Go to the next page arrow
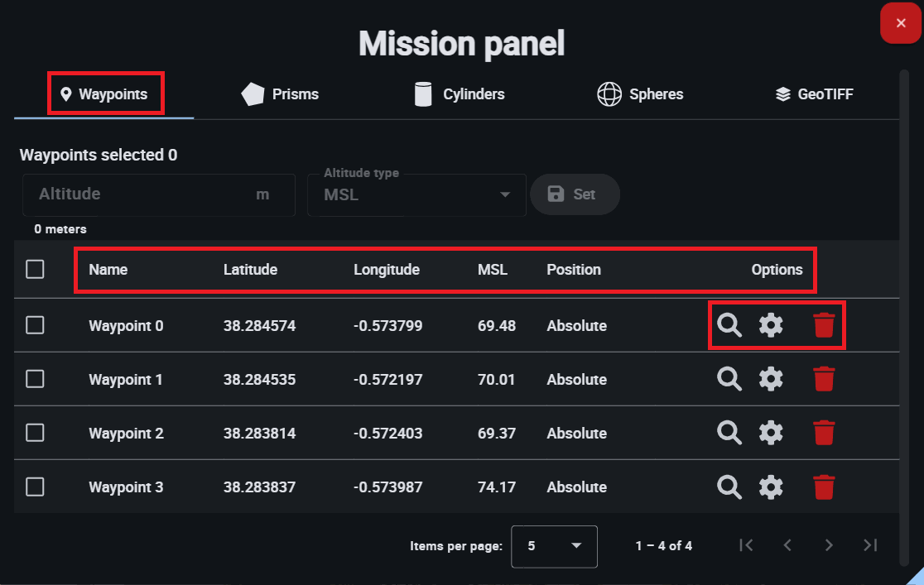 click(x=829, y=545)
